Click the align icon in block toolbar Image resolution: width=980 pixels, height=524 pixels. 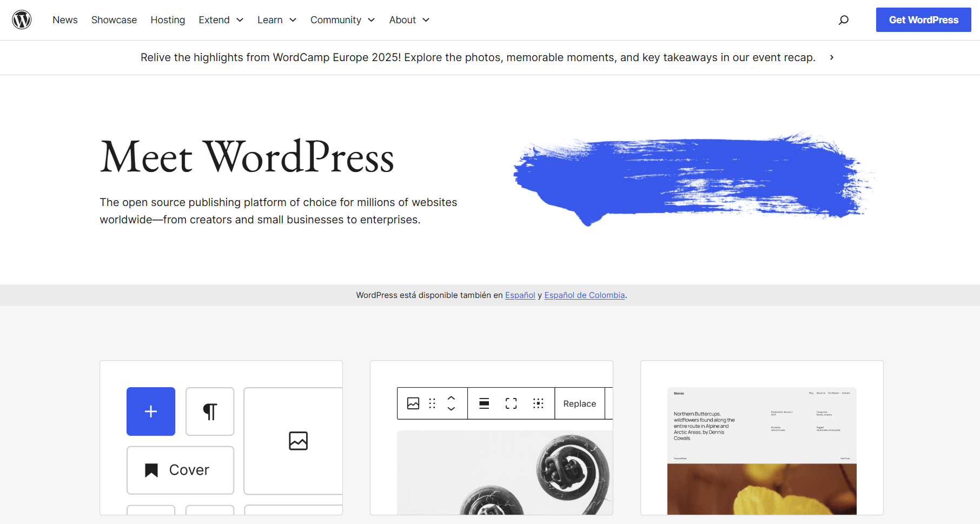point(484,403)
